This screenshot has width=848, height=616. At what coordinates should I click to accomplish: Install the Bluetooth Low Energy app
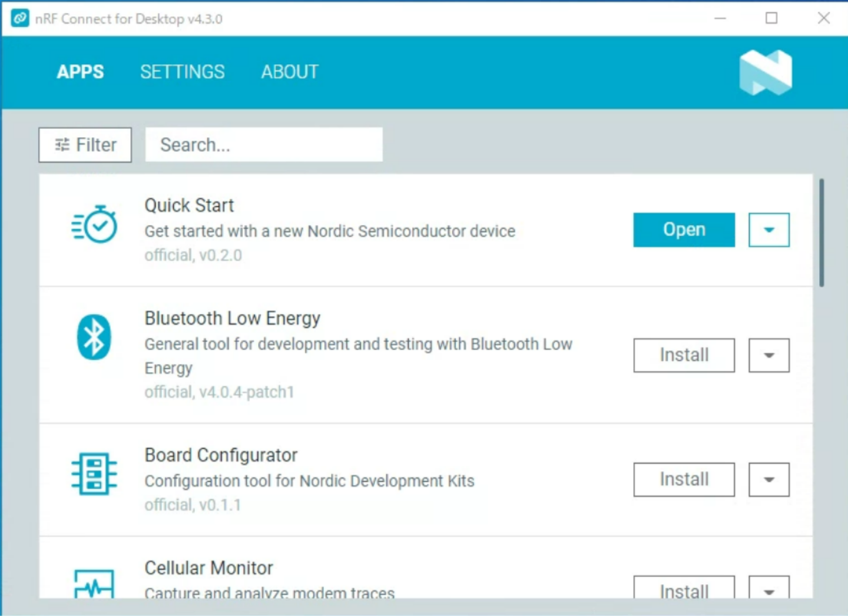coord(684,355)
